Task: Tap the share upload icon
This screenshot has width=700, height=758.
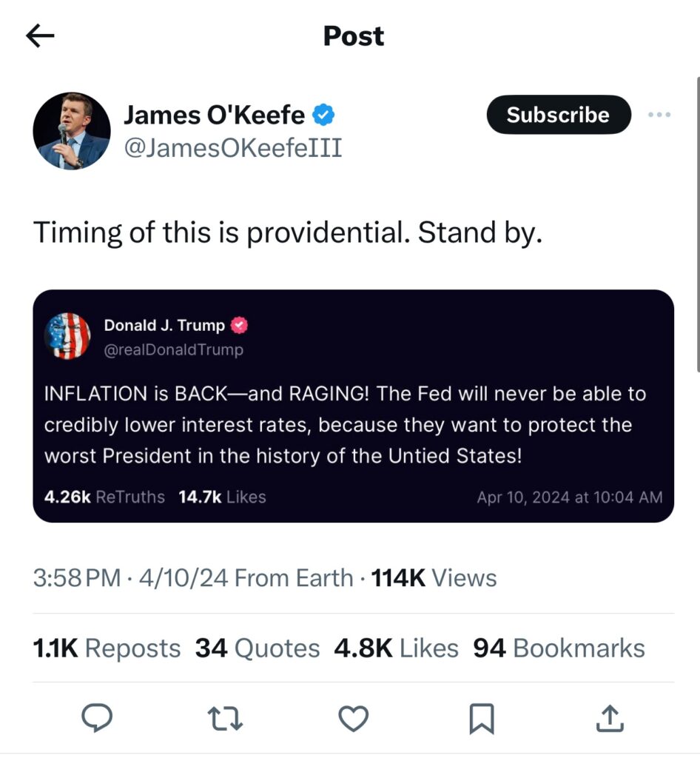Action: 610,717
